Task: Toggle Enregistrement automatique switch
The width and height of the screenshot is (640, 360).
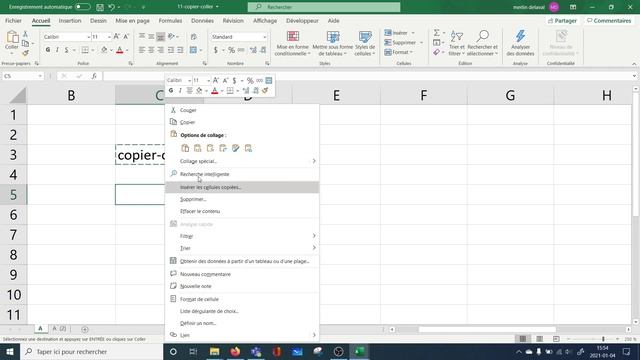Action: tap(82, 7)
